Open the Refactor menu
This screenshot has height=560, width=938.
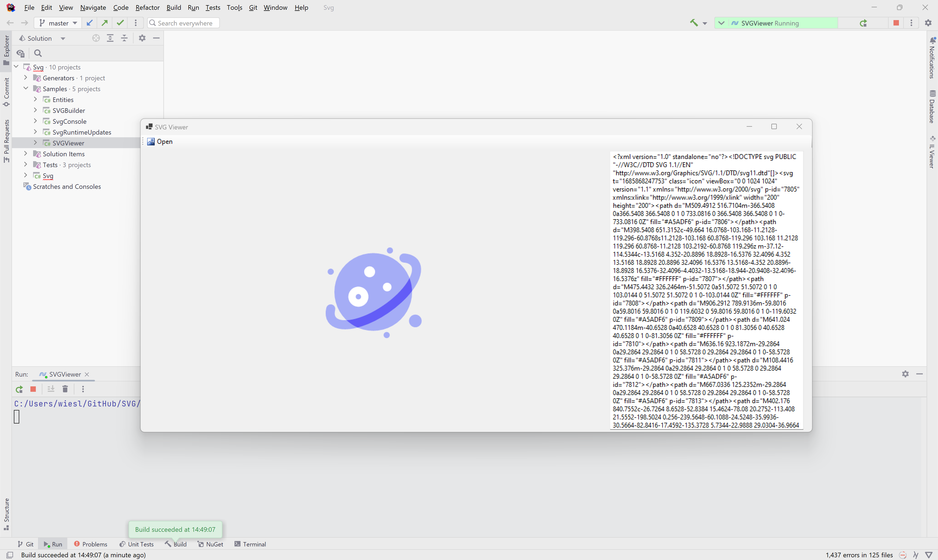click(x=147, y=8)
